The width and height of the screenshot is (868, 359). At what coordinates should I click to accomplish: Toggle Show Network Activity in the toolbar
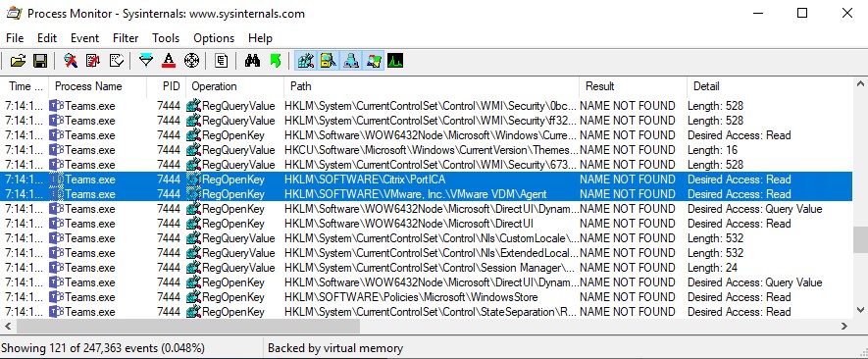pyautogui.click(x=350, y=61)
